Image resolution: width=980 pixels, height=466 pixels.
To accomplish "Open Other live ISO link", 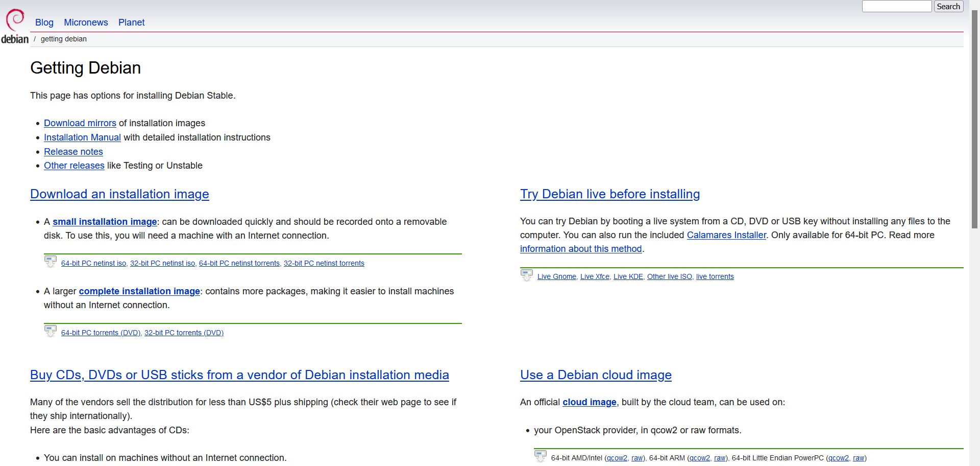I will click(670, 276).
